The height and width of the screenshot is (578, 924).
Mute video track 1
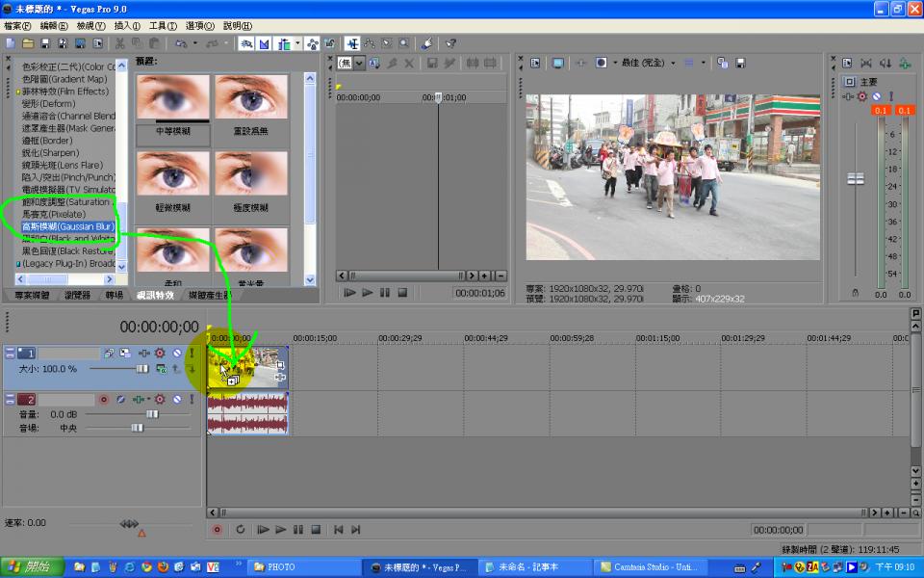pyautogui.click(x=176, y=354)
